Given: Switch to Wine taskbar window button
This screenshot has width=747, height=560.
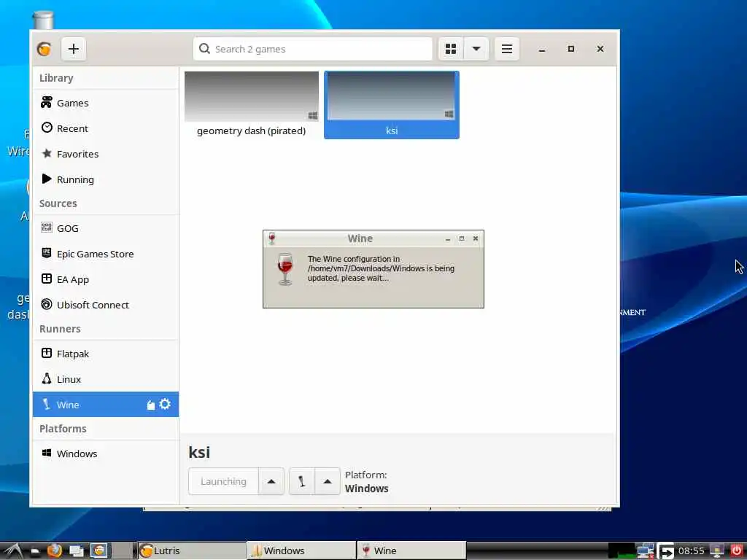Looking at the screenshot, I should 411,551.
